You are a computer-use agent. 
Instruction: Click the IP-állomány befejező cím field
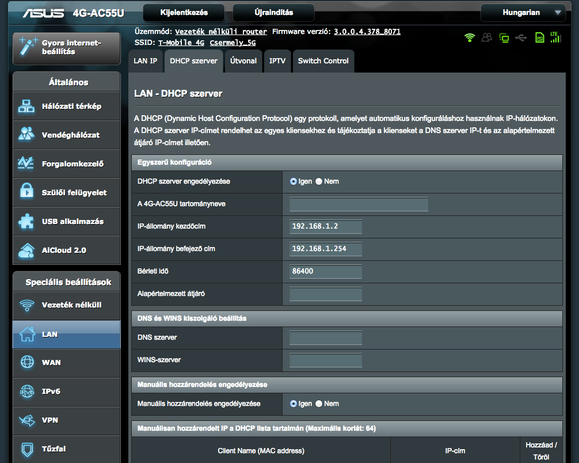[325, 249]
